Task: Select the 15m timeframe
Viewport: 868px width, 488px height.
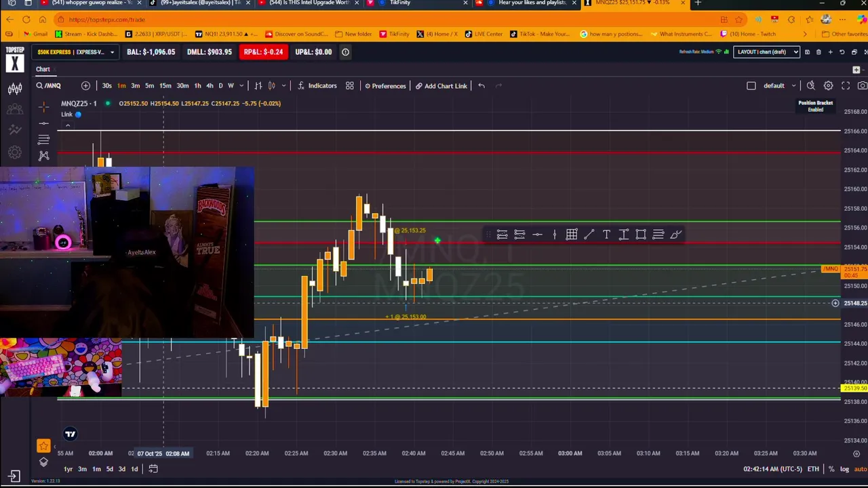Action: [165, 86]
